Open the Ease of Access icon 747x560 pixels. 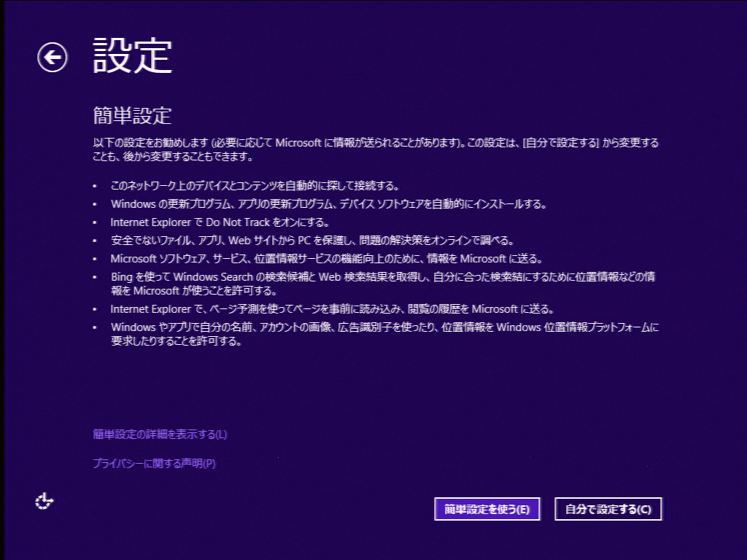[44, 502]
